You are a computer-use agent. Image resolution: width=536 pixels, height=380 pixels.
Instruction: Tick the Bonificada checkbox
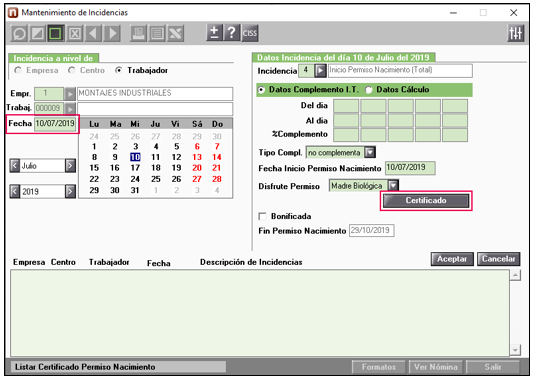click(x=262, y=216)
